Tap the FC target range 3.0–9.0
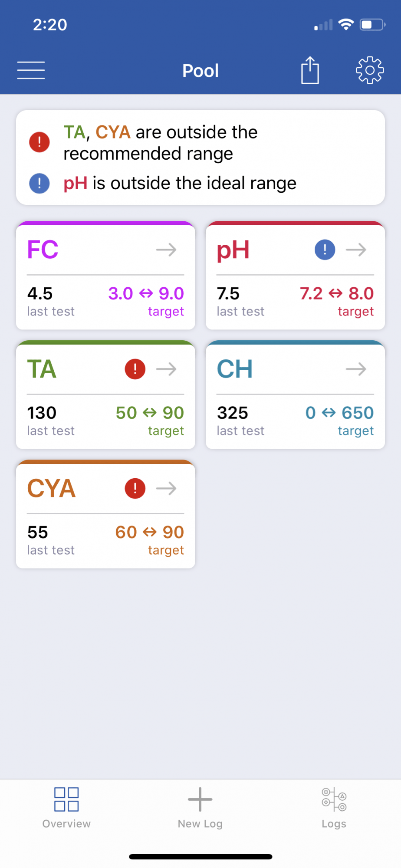This screenshot has width=401, height=868. coord(146,294)
